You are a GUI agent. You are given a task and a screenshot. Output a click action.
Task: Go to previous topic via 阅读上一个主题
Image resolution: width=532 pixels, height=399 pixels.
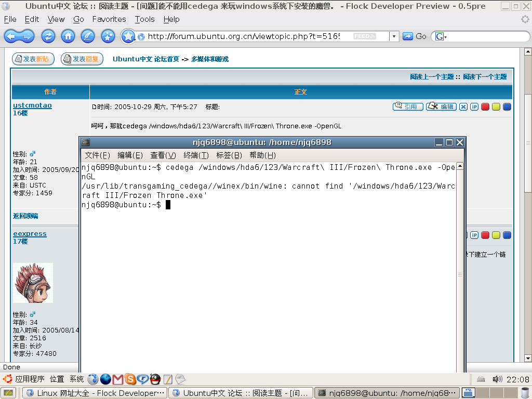point(432,77)
